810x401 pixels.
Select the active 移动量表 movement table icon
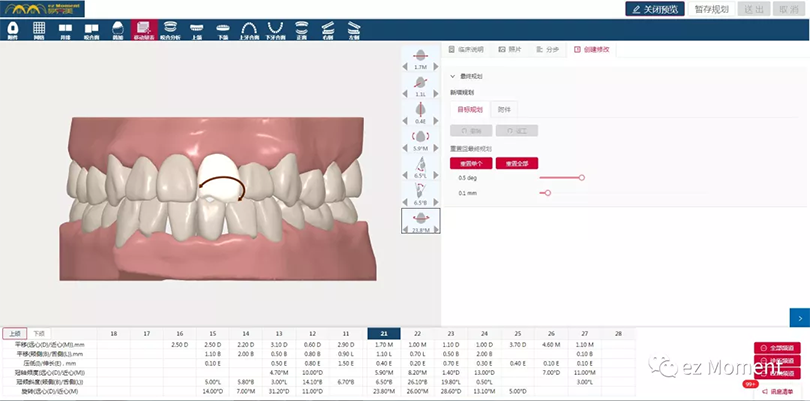[144, 29]
